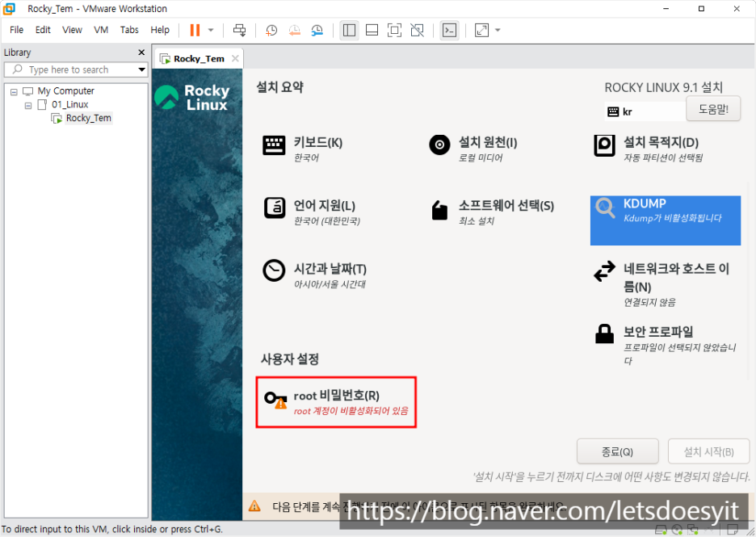Select My Computer in library tree
The height and width of the screenshot is (537, 756).
click(x=65, y=90)
